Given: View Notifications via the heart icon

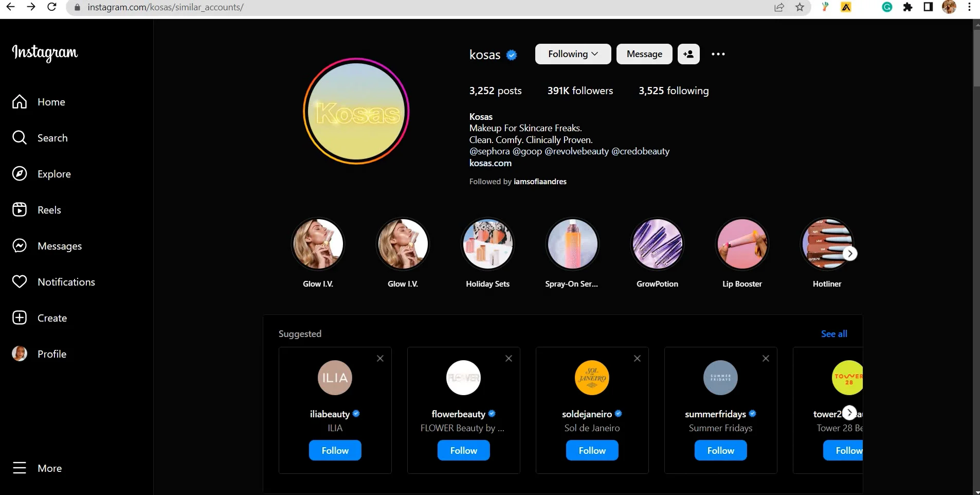Looking at the screenshot, I should 20,281.
